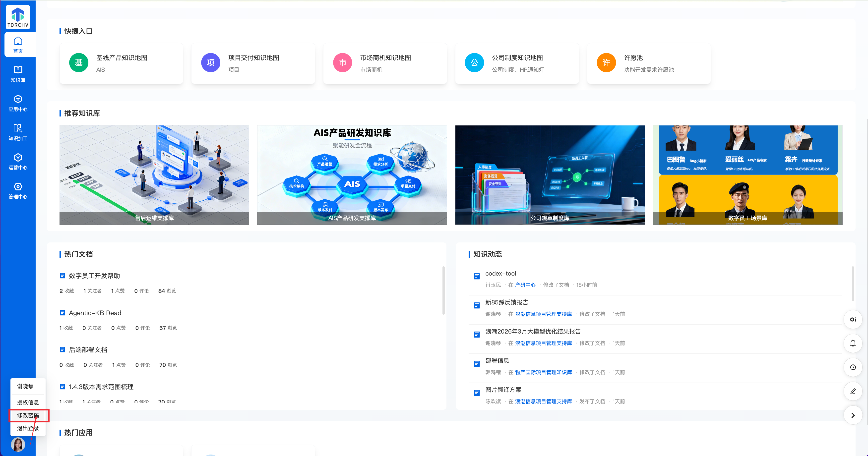The height and width of the screenshot is (456, 868).
Task: Open 物产国际项目管理知识库 link
Action: [543, 372]
